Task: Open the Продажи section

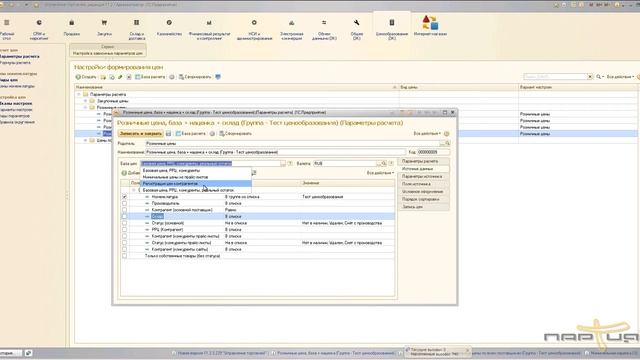Action: point(71,28)
